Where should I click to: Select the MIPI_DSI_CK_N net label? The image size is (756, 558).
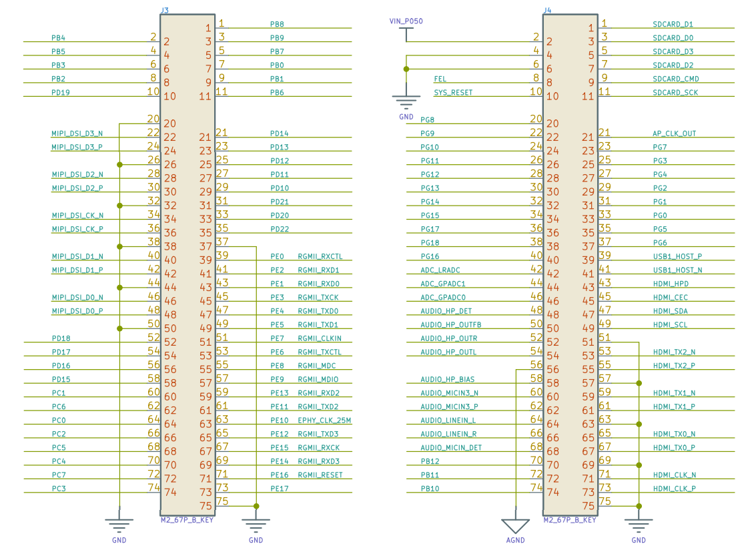click(x=78, y=216)
